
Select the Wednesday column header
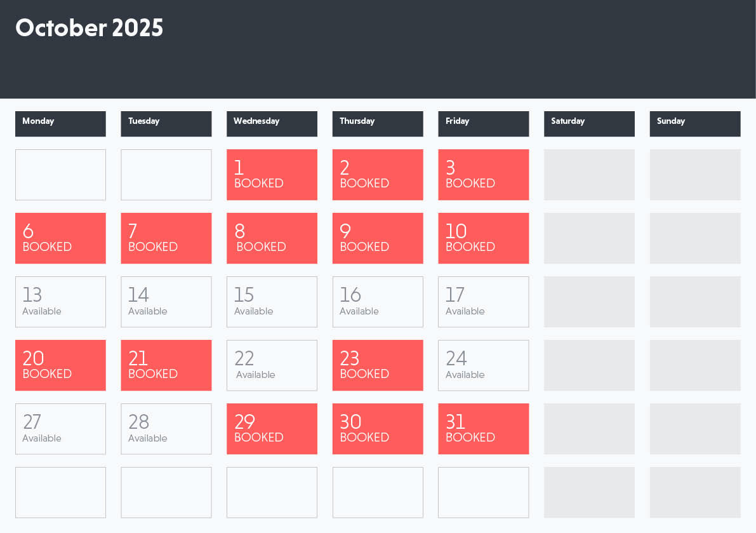(272, 124)
